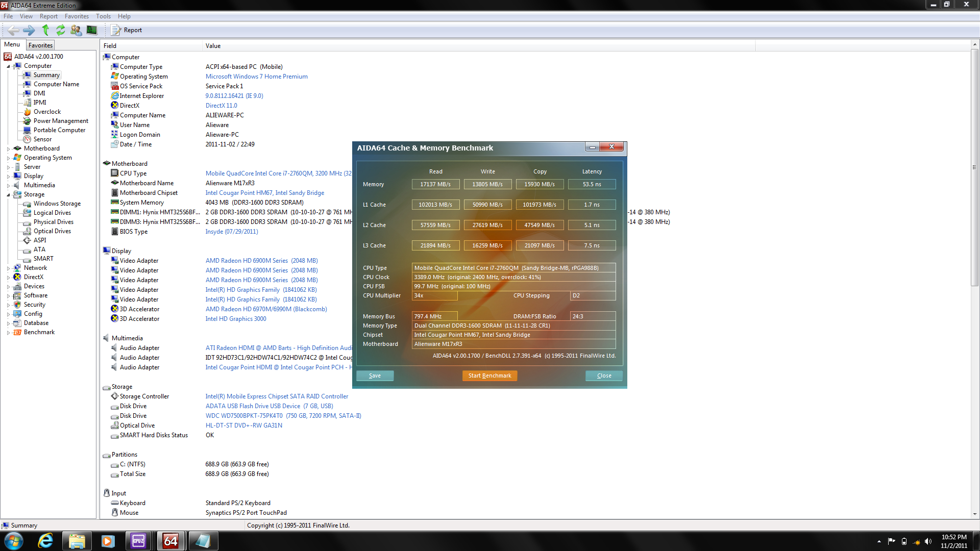Open CPU-Z from the taskbar
Screen dimensions: 980x551
[138, 541]
